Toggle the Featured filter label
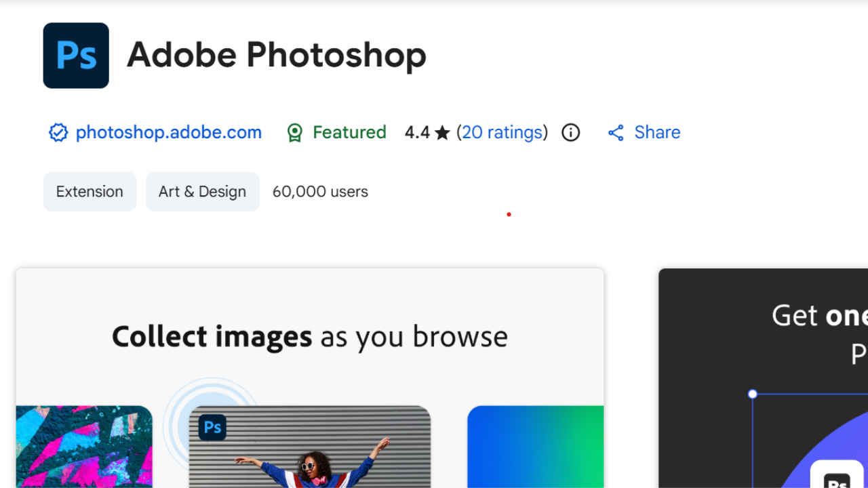Viewport: 868px width, 488px height. click(x=349, y=132)
